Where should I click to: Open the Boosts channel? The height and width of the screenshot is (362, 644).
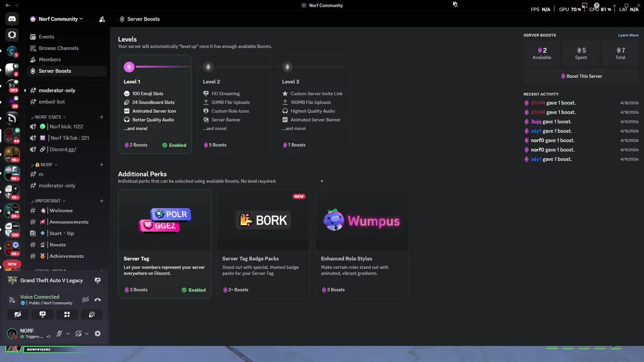pyautogui.click(x=66, y=245)
